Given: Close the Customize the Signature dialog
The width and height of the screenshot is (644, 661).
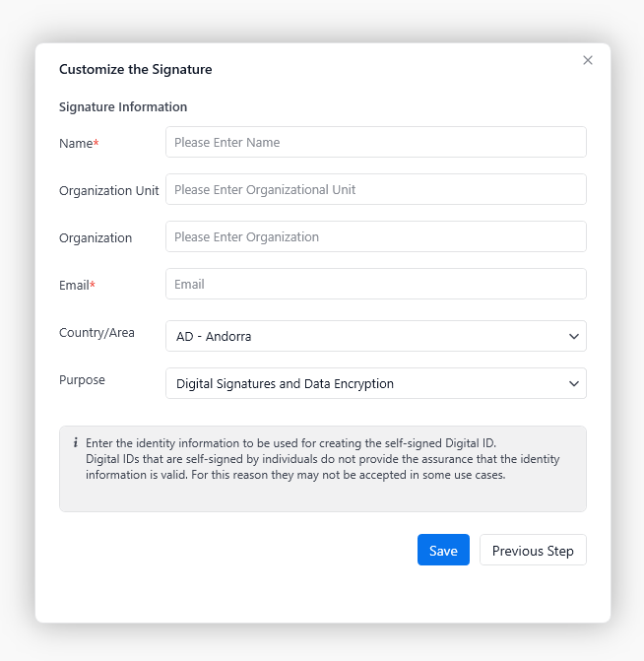Looking at the screenshot, I should (588, 60).
